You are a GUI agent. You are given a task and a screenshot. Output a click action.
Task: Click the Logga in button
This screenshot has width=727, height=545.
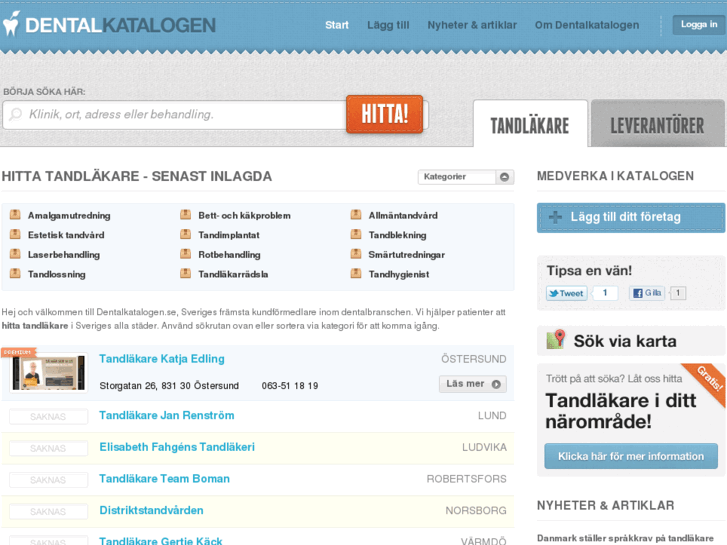pyautogui.click(x=699, y=25)
